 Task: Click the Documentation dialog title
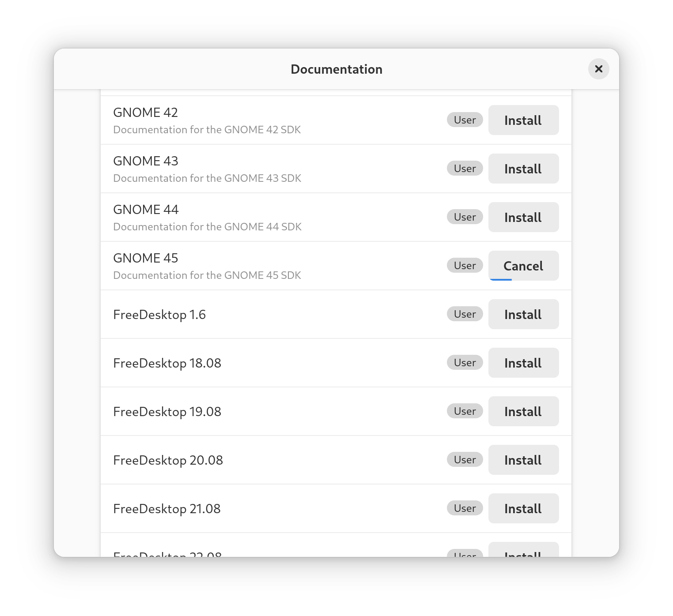(x=336, y=69)
